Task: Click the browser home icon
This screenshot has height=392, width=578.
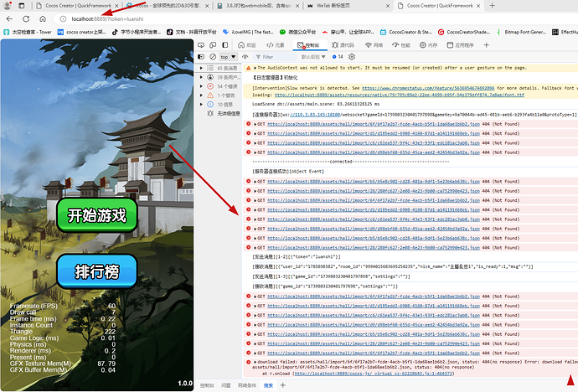Action: pos(43,18)
